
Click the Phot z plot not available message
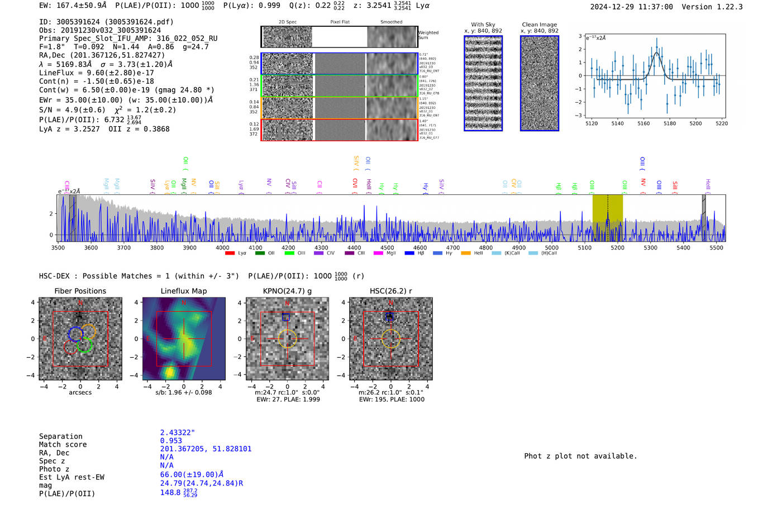coord(580,456)
